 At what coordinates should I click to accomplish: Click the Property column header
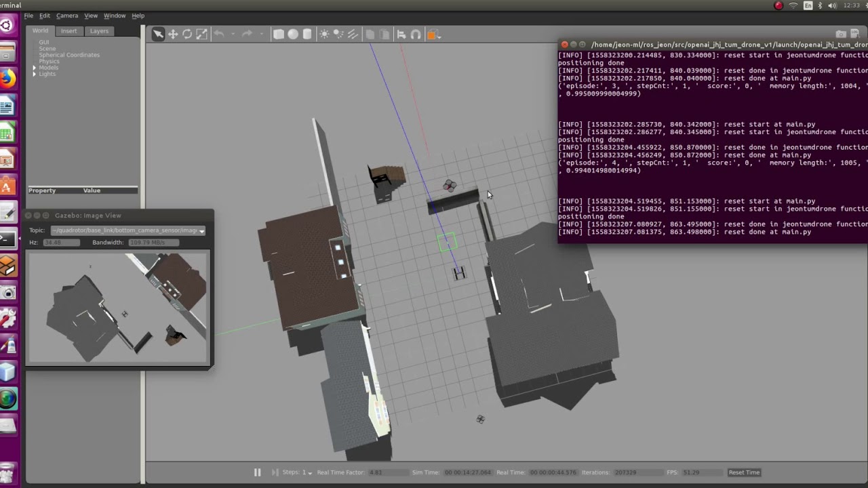coord(42,190)
